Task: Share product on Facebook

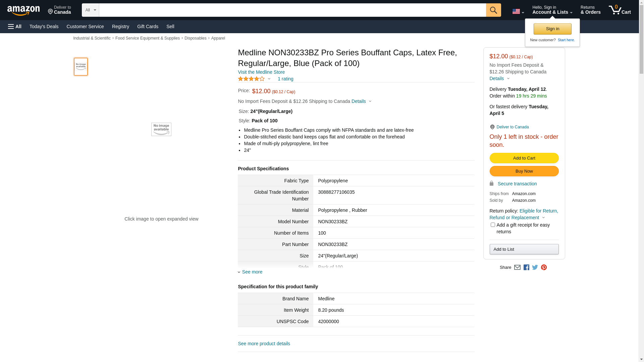Action: 526,267
